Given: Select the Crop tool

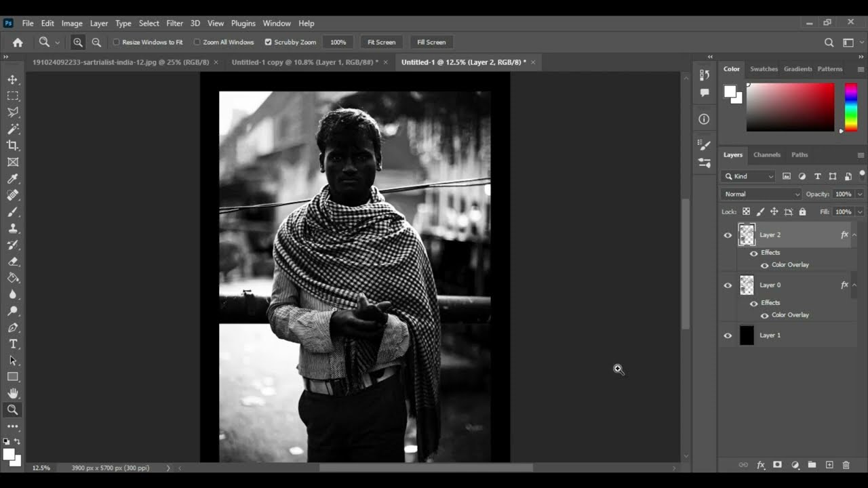Looking at the screenshot, I should pyautogui.click(x=13, y=146).
